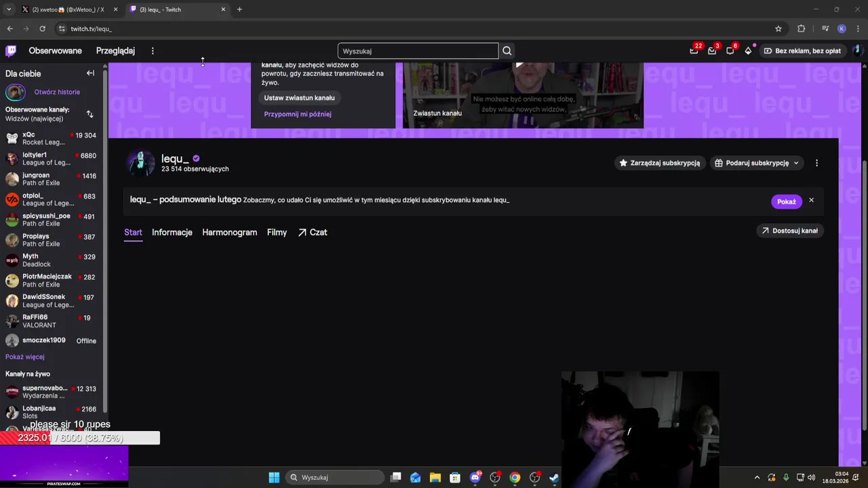Open the Czat pop-out link
Image resolution: width=868 pixels, height=488 pixels.
click(313, 232)
